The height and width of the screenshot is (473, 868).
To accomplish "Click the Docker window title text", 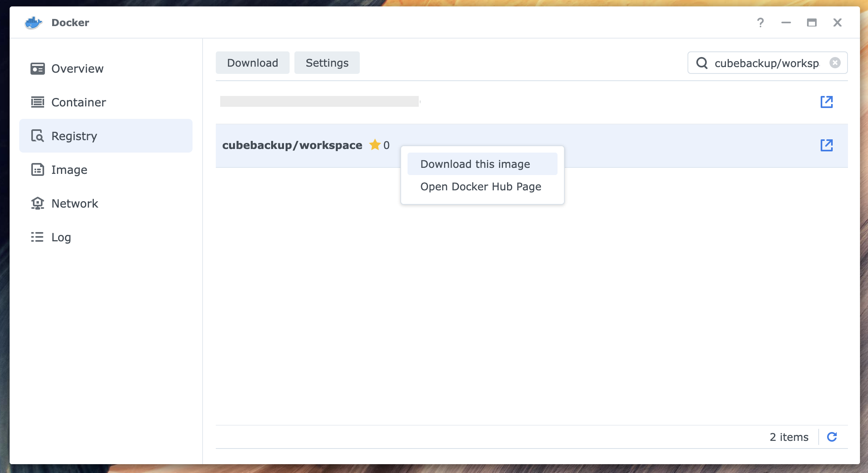I will [x=70, y=22].
